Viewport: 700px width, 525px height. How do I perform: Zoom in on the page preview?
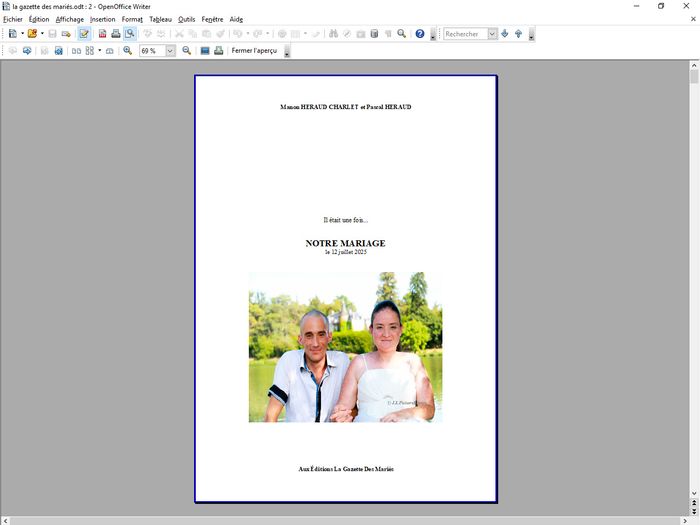click(x=127, y=50)
